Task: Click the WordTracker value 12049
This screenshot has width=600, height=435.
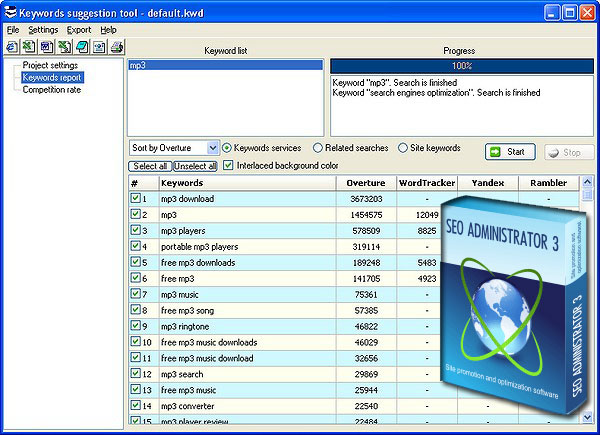Action: pyautogui.click(x=427, y=215)
